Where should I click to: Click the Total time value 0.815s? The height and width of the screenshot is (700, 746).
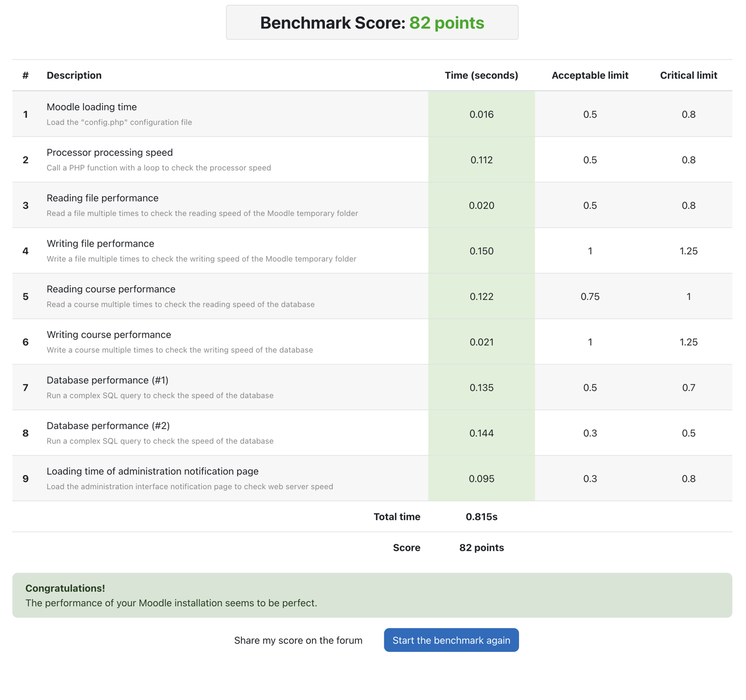[x=481, y=517]
